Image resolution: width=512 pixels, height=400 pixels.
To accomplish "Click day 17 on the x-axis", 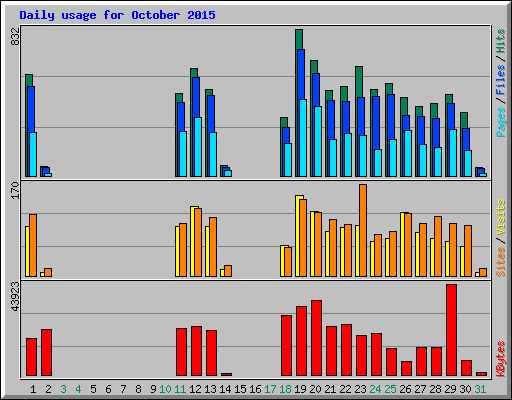I will (270, 389).
